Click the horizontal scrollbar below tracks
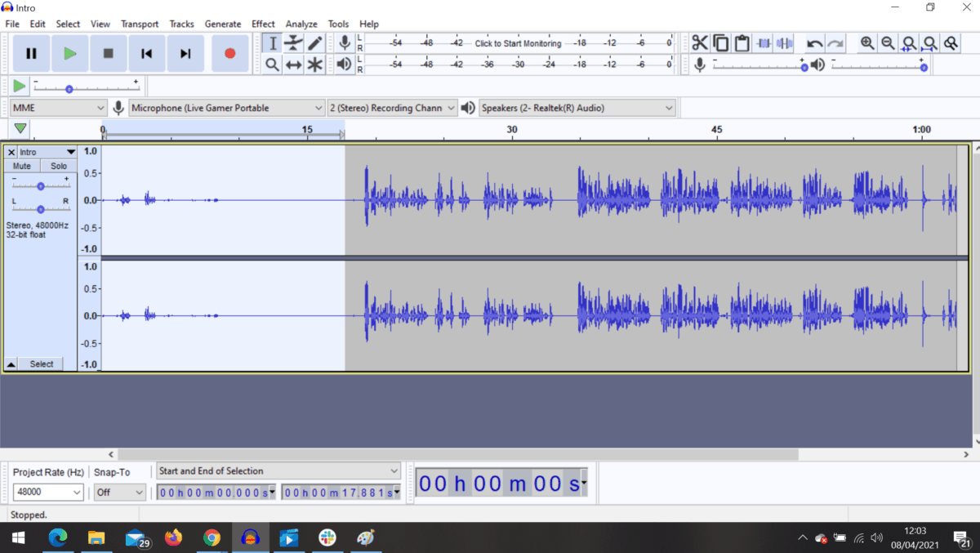Screen dimensions: 980x553 click(x=458, y=454)
